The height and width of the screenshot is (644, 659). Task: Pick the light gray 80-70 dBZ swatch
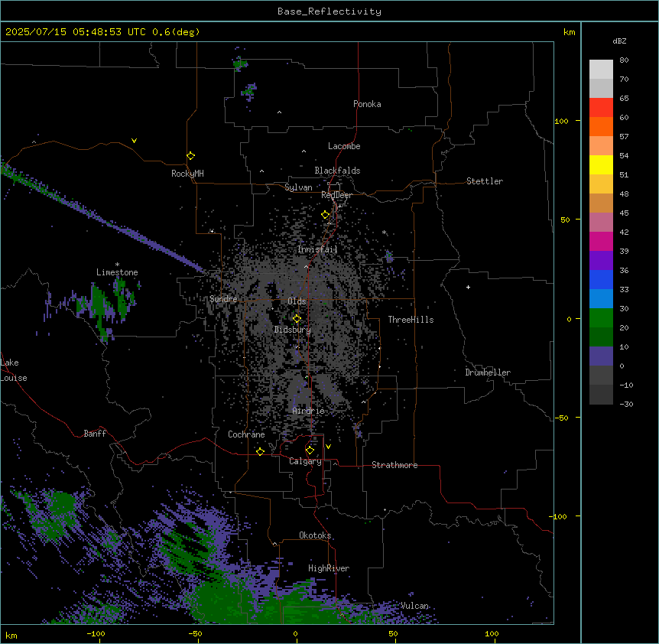[x=601, y=70]
